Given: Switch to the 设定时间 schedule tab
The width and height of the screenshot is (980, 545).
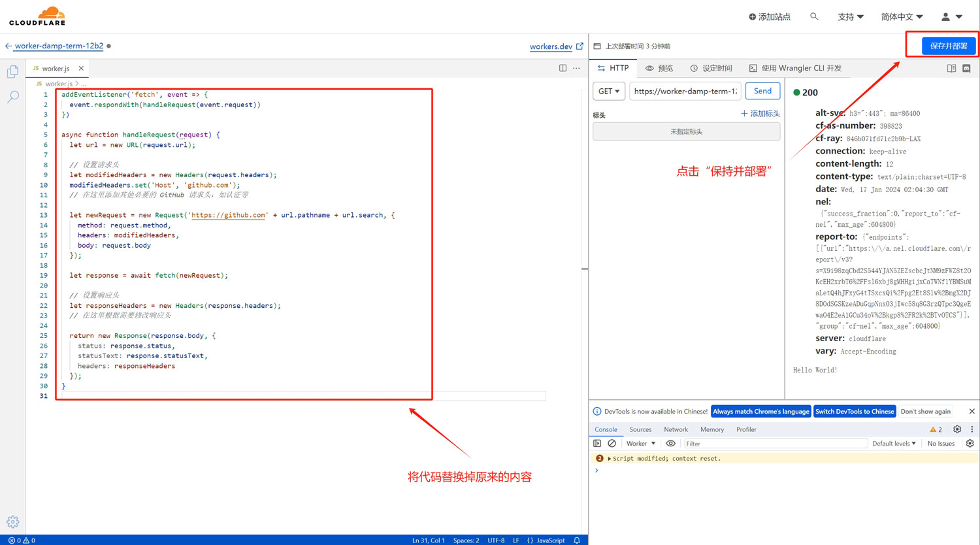Looking at the screenshot, I should coord(711,68).
